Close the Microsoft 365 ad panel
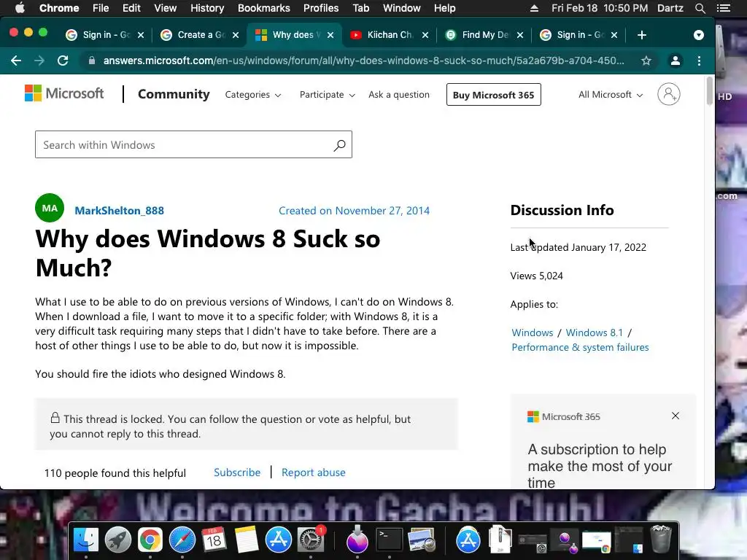Viewport: 747px width, 560px height. pyautogui.click(x=675, y=416)
